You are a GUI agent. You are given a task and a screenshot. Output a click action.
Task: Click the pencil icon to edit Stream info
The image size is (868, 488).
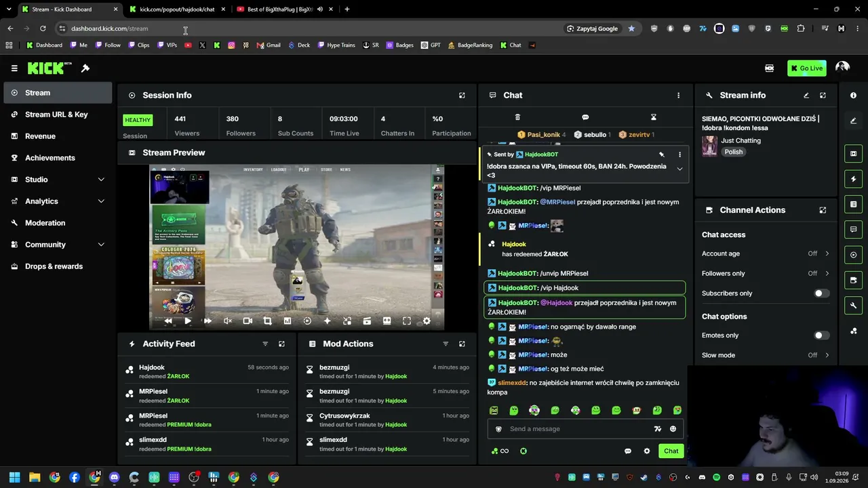(x=806, y=96)
